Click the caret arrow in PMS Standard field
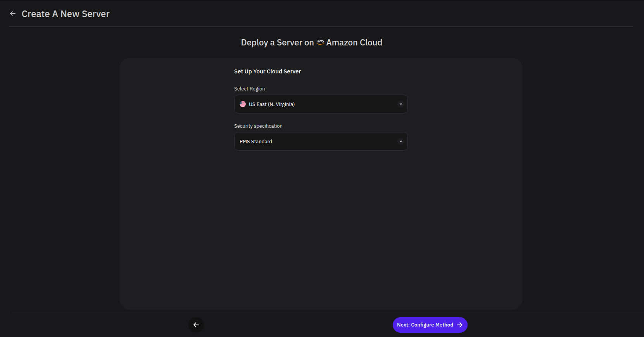The height and width of the screenshot is (337, 644). click(401, 141)
